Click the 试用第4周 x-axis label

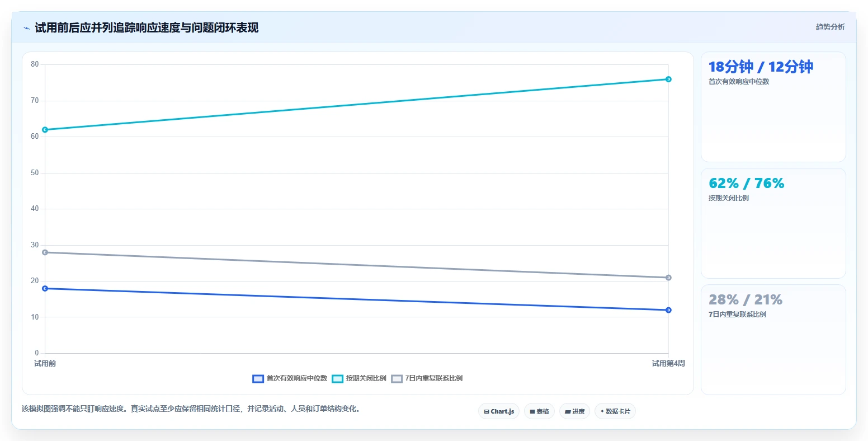(x=668, y=364)
